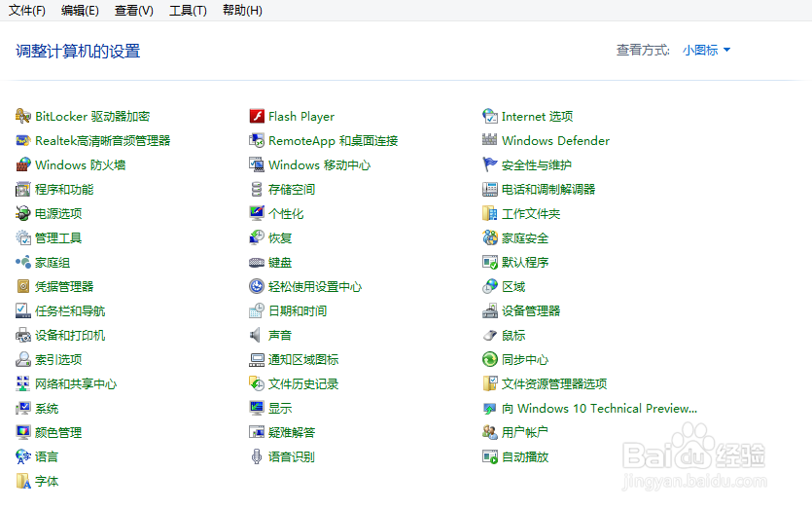
Task: Open the 疑难解答 link
Action: point(292,433)
